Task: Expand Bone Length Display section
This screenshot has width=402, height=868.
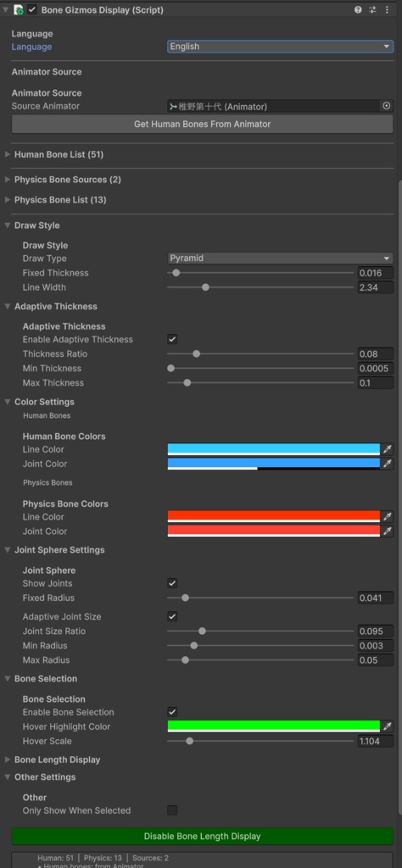Action: point(7,759)
